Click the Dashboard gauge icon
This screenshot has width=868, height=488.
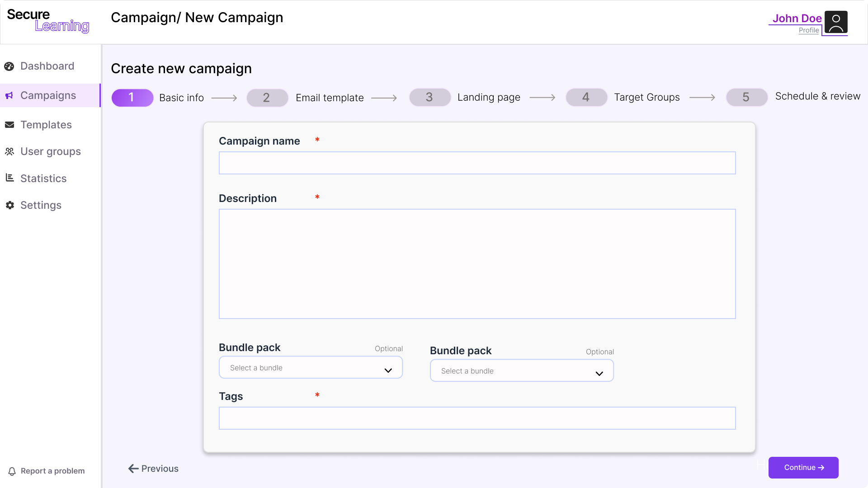pyautogui.click(x=9, y=66)
